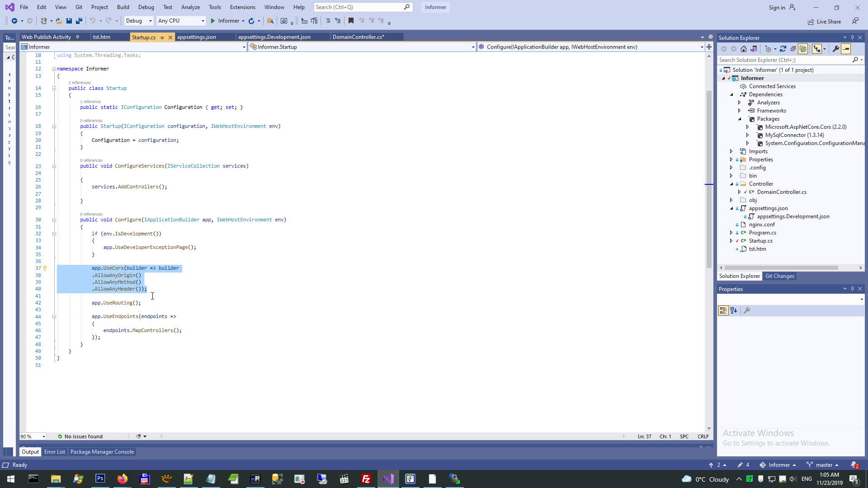868x488 pixels.
Task: Expand the Controller folder's DomainController.cs node
Action: tap(740, 192)
